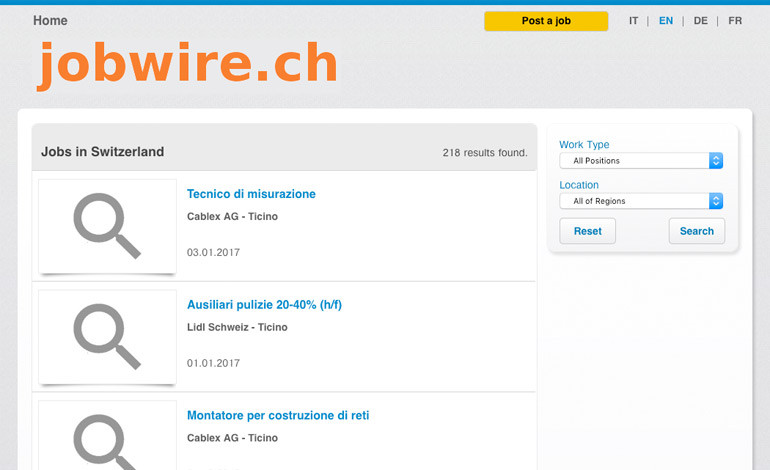Switch language to FR
This screenshot has height=470, width=770.
(x=735, y=21)
